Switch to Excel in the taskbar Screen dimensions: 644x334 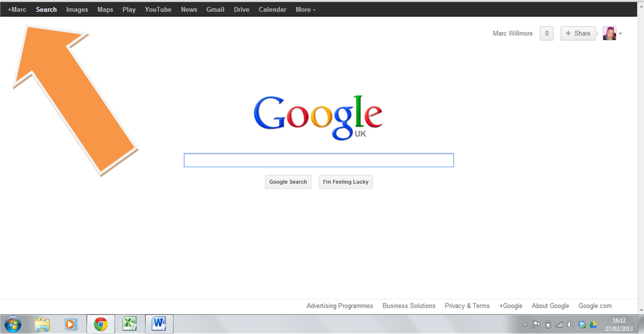point(129,324)
